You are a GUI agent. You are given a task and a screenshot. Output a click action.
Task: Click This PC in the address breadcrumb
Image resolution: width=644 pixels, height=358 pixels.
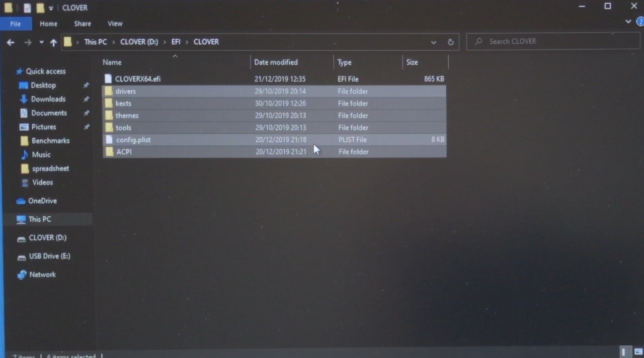96,42
